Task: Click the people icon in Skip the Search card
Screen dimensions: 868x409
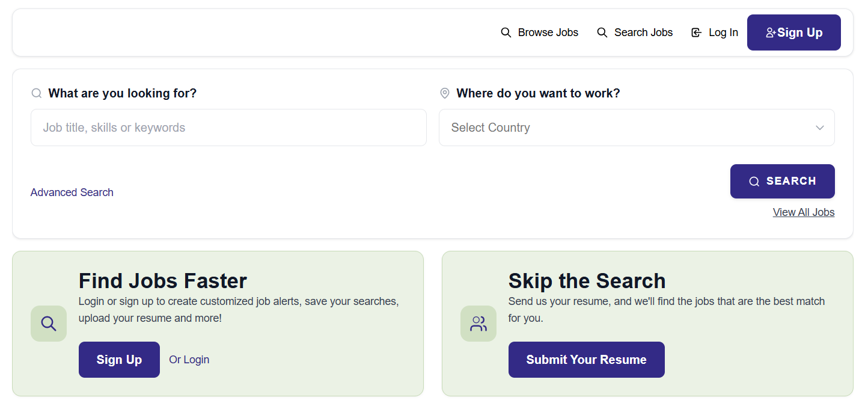Action: pyautogui.click(x=478, y=324)
